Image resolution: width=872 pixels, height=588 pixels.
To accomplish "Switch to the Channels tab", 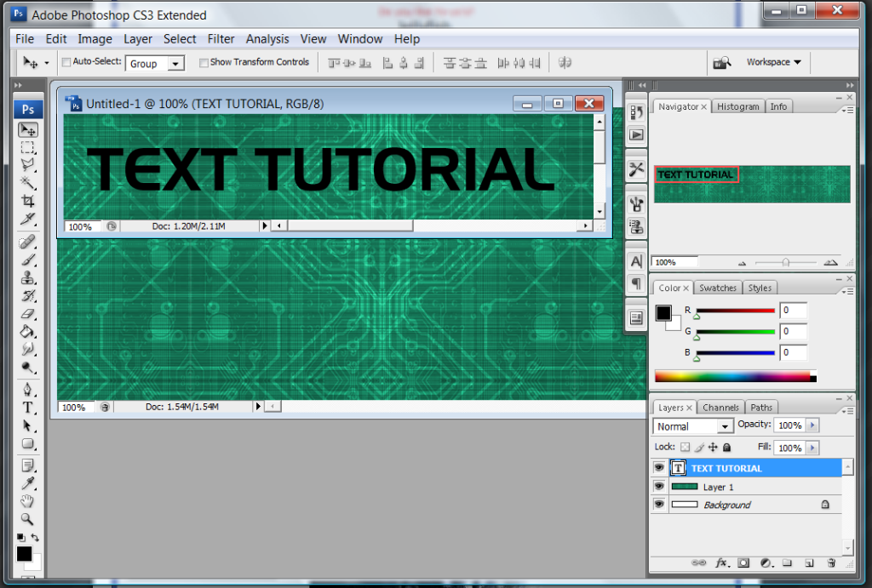I will (x=721, y=408).
